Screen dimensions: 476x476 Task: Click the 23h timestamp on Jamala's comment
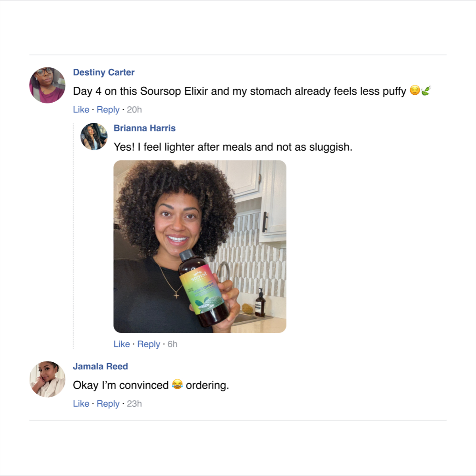click(x=134, y=404)
